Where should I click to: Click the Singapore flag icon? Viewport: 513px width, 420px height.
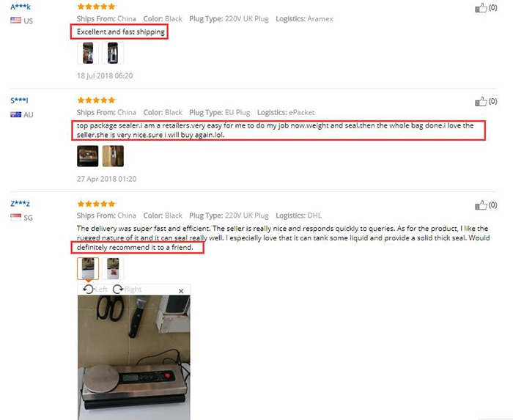click(15, 217)
